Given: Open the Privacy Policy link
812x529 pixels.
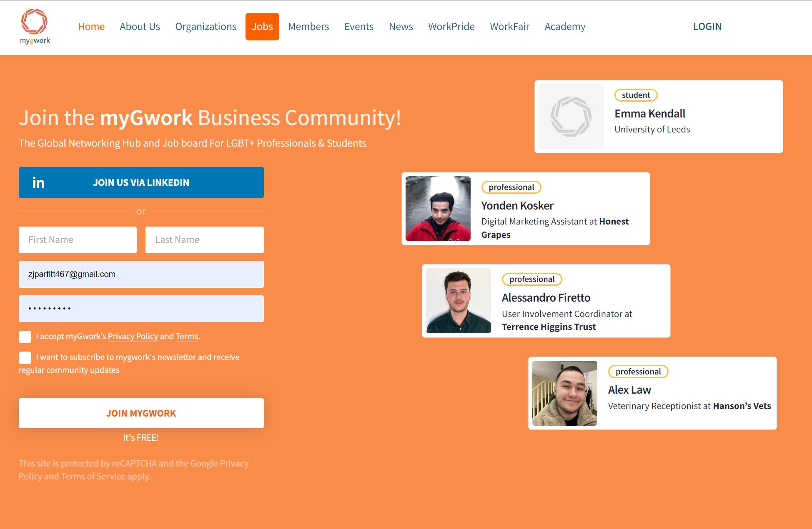Looking at the screenshot, I should point(133,337).
